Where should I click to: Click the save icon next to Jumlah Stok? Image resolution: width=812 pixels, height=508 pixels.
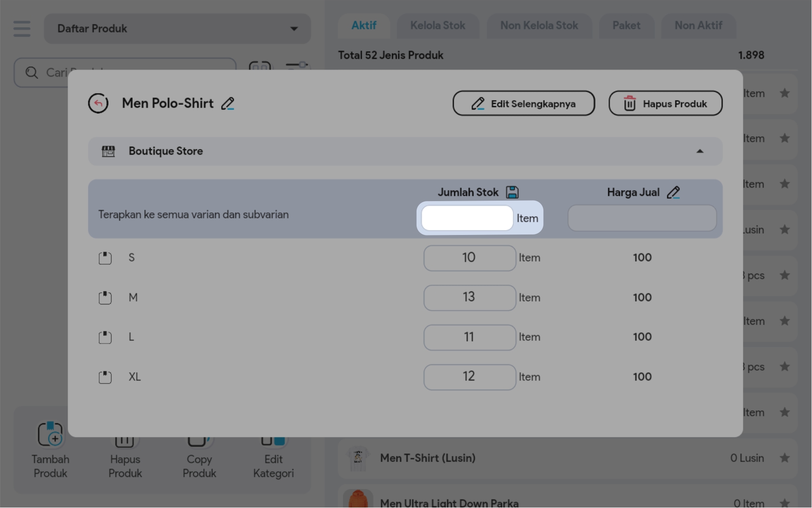tap(512, 192)
